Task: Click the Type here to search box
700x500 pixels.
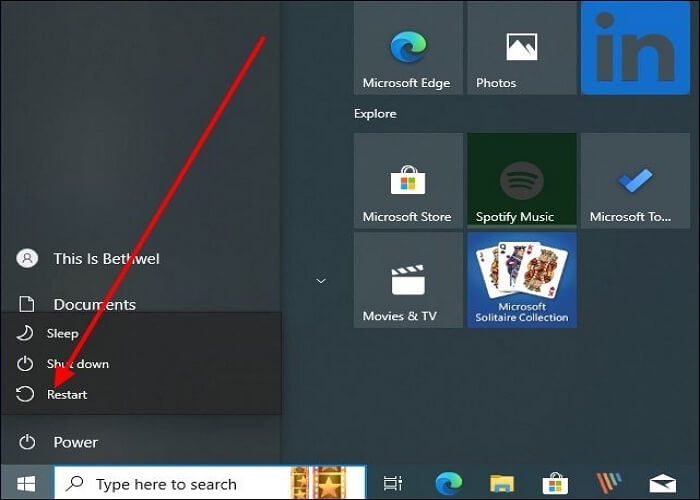Action: [x=209, y=483]
